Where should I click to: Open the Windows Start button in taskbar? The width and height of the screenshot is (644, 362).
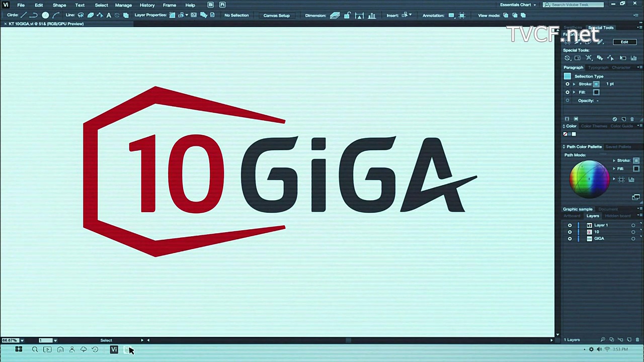[19, 349]
